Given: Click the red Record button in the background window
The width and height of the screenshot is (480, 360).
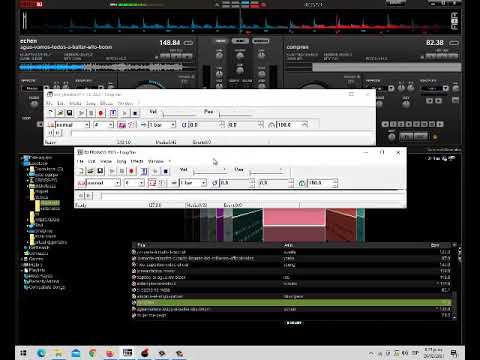Looking at the screenshot, I should point(101,113).
